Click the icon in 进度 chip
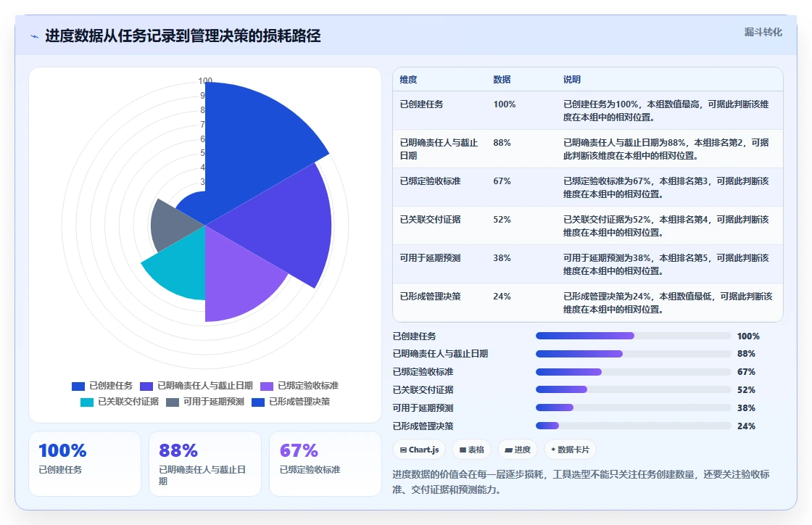 (508, 450)
